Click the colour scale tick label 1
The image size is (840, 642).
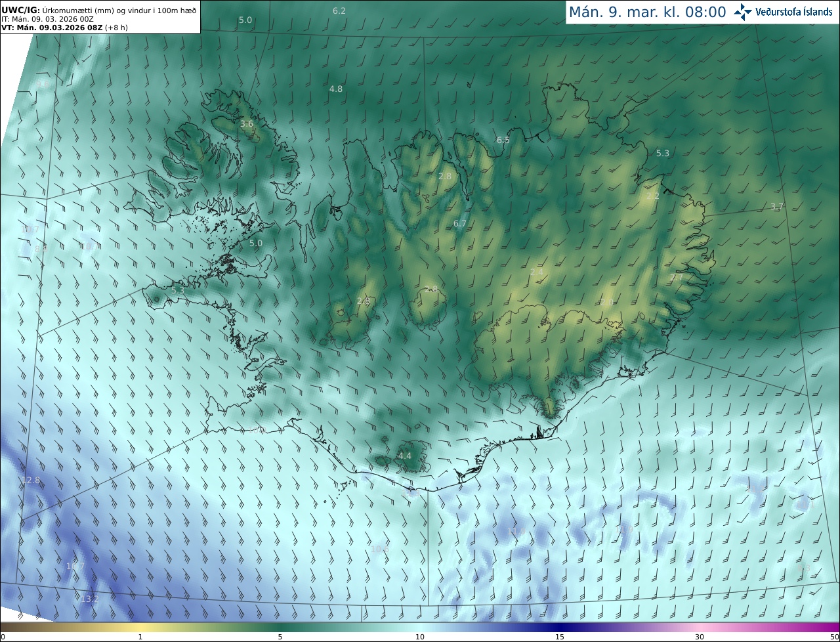point(140,637)
